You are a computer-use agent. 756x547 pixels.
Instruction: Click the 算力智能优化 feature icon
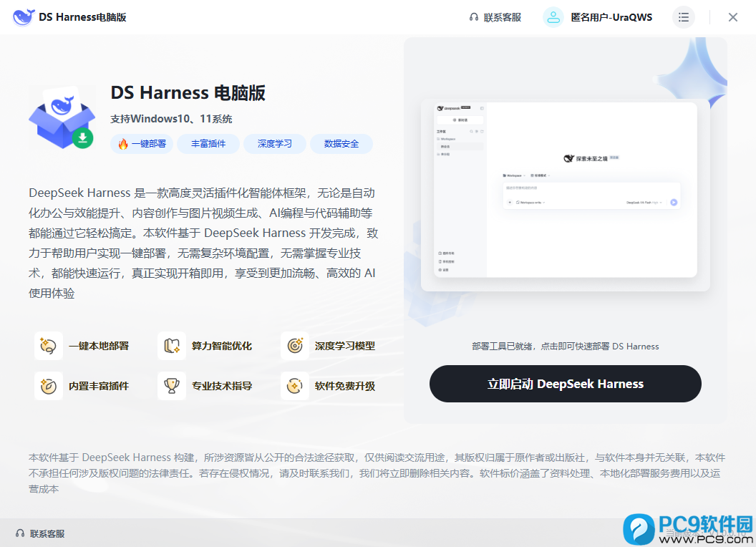click(x=172, y=346)
